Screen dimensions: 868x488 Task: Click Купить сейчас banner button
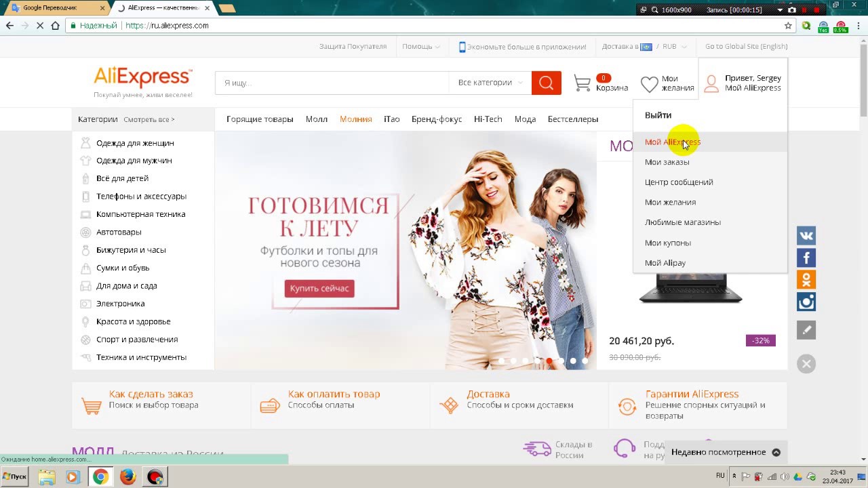coord(319,289)
